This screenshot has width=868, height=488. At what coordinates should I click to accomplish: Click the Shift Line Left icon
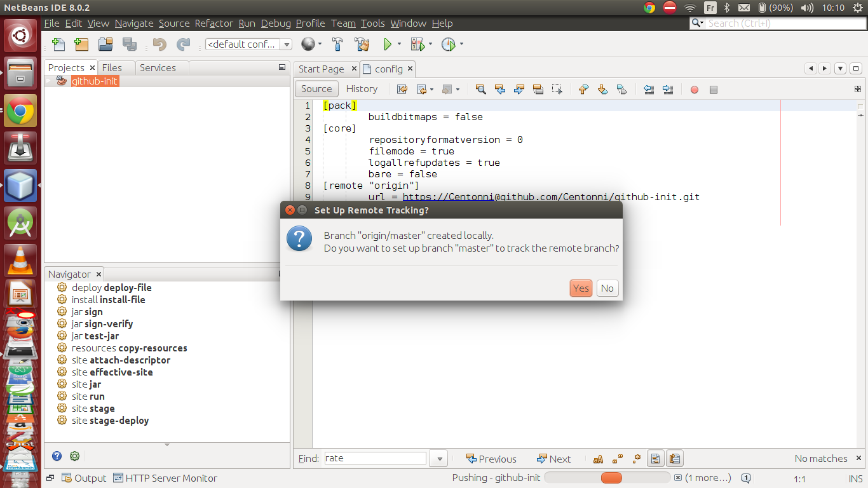click(x=649, y=90)
